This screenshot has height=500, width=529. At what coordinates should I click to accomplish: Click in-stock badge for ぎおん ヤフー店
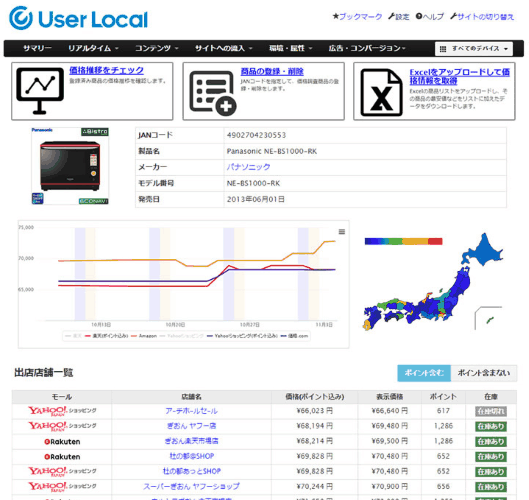[491, 426]
